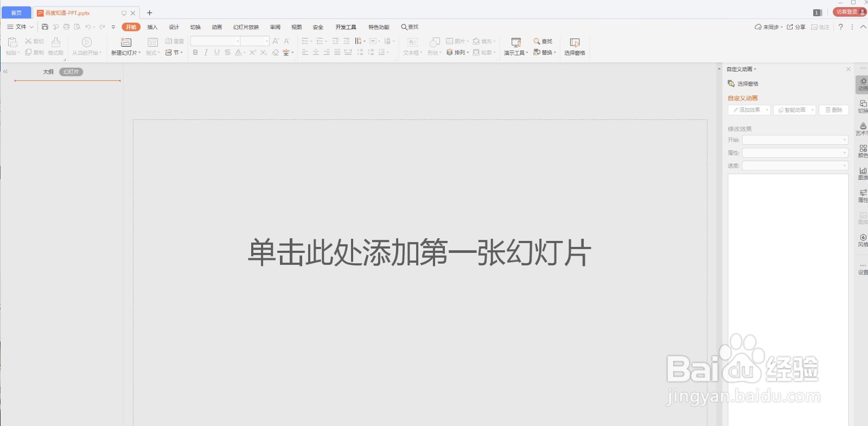Image resolution: width=868 pixels, height=426 pixels.
Task: Click the Find (查找) magnifier in ribbon
Action: (537, 41)
